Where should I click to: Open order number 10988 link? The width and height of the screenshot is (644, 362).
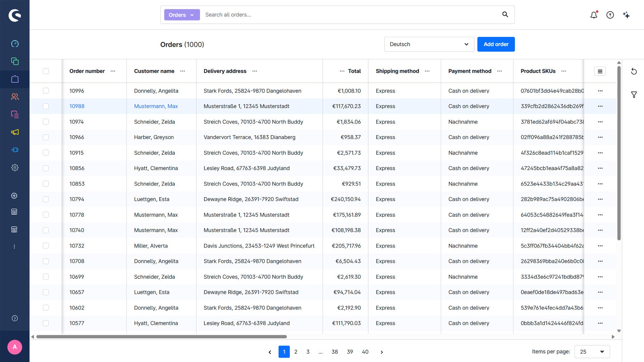click(77, 106)
